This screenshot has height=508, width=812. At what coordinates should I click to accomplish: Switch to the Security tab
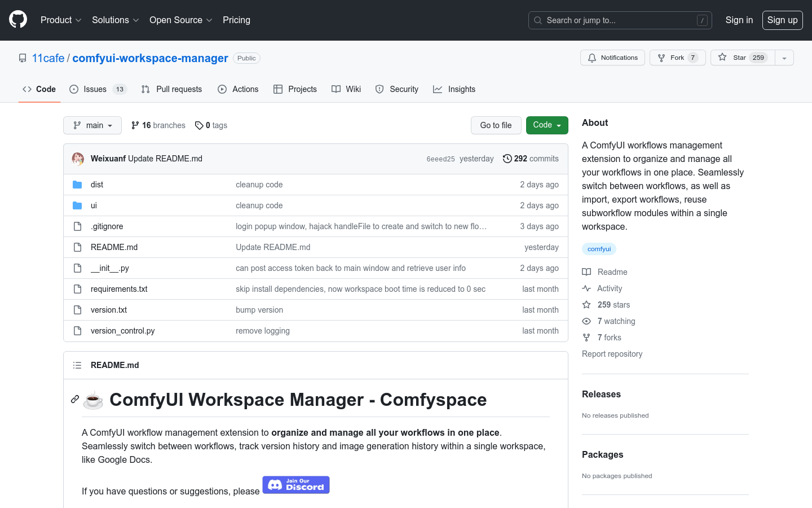pos(397,89)
